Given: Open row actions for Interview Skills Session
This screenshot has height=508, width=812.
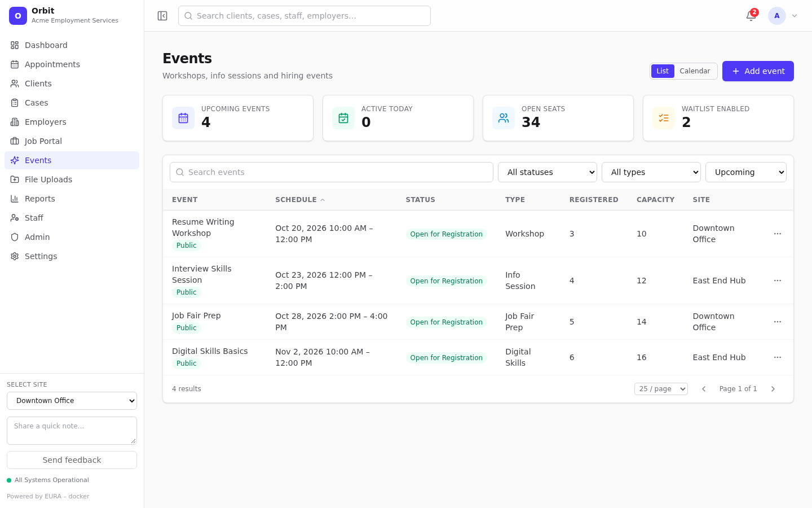Looking at the screenshot, I should tap(778, 281).
